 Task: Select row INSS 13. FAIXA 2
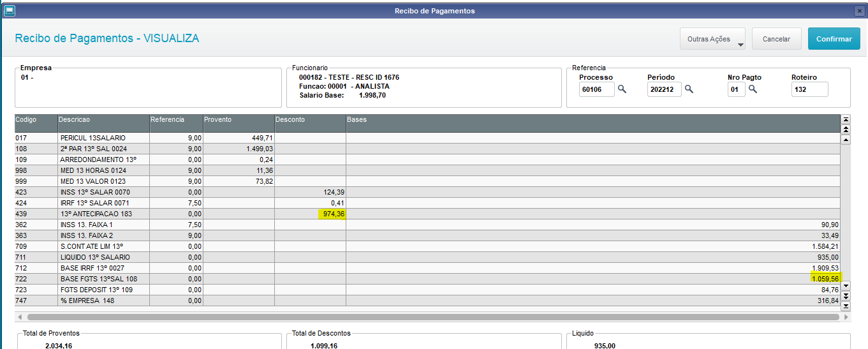[x=427, y=235]
